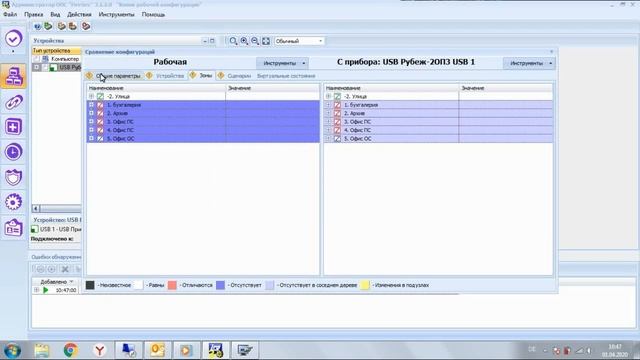The width and height of the screenshot is (640, 360).
Task: Open the plus square section in the sidebar
Action: click(13, 127)
